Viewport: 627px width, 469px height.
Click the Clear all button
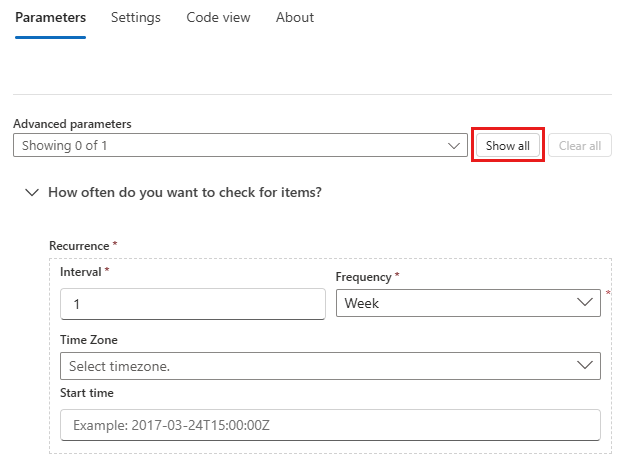(x=580, y=146)
